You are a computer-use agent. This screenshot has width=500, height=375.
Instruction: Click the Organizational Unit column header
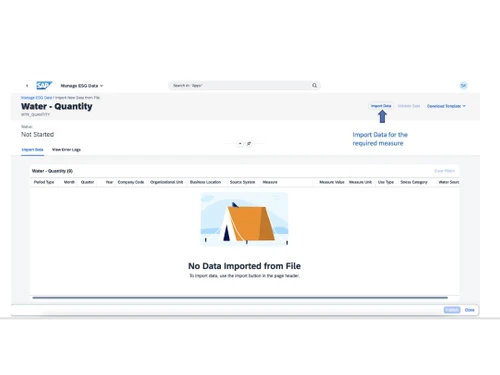point(167,182)
